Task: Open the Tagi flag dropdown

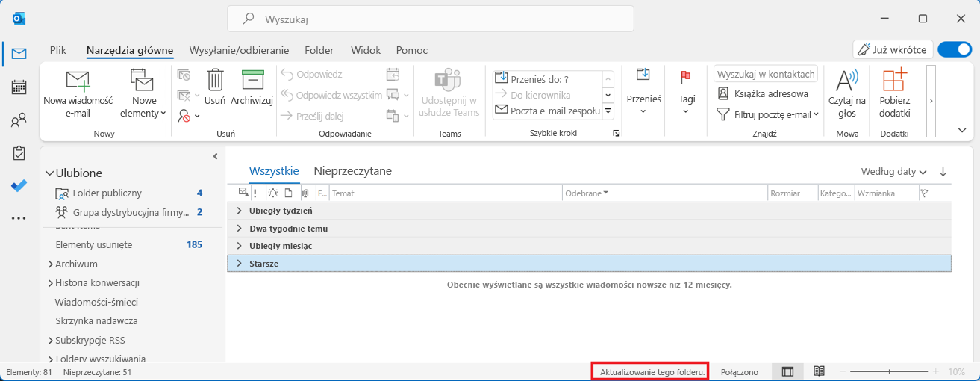Action: [x=686, y=93]
